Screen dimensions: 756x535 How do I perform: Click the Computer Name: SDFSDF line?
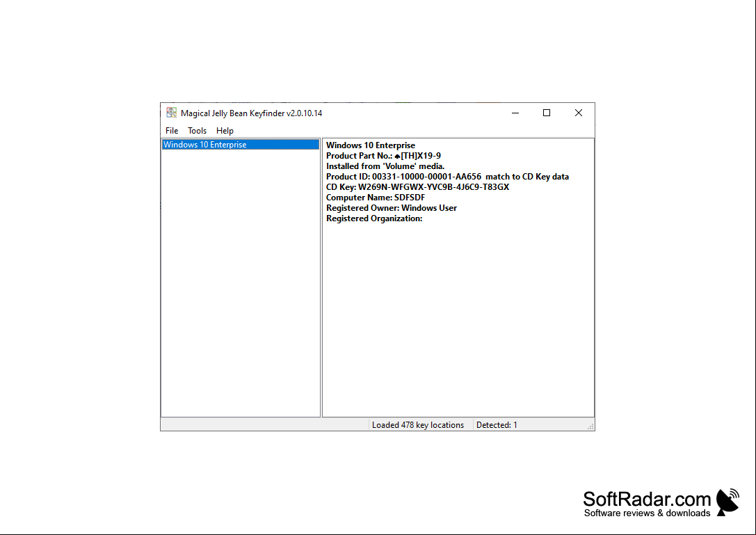(x=376, y=198)
